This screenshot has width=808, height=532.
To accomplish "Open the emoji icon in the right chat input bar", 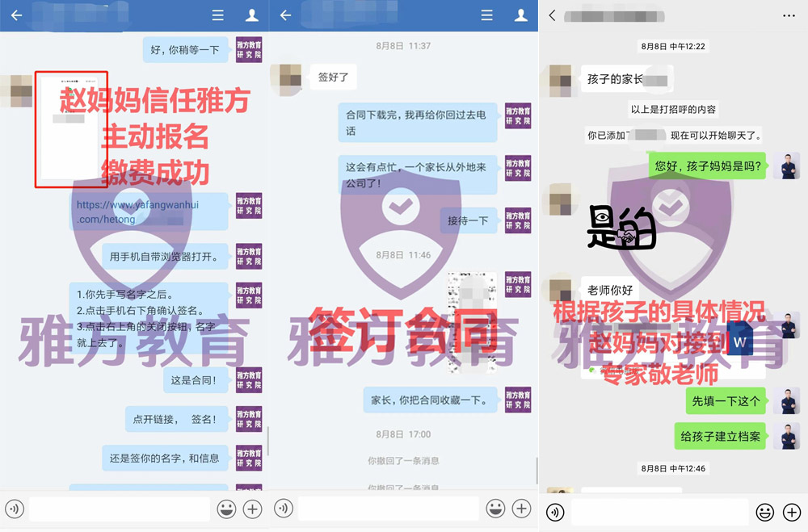I will click(764, 512).
